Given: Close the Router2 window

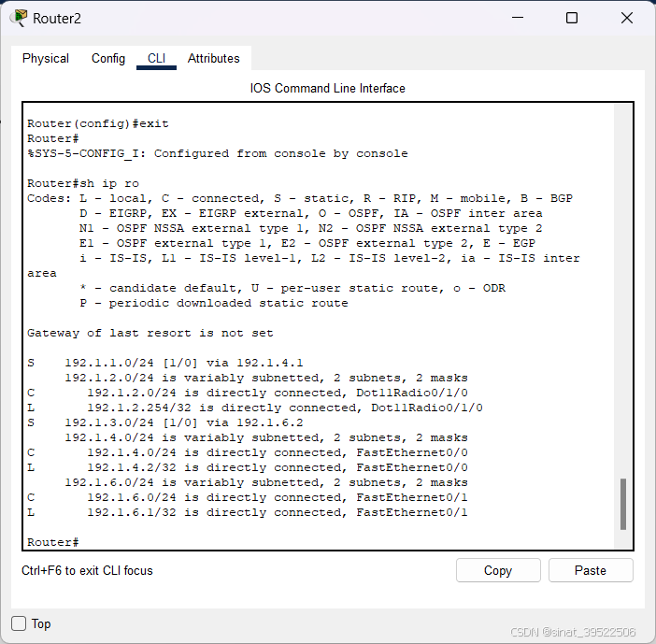Looking at the screenshot, I should (x=627, y=18).
